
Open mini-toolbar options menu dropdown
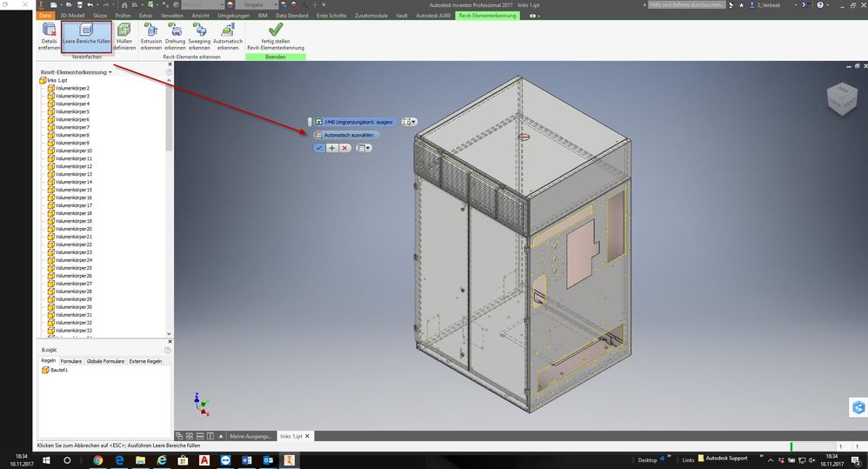coord(364,149)
